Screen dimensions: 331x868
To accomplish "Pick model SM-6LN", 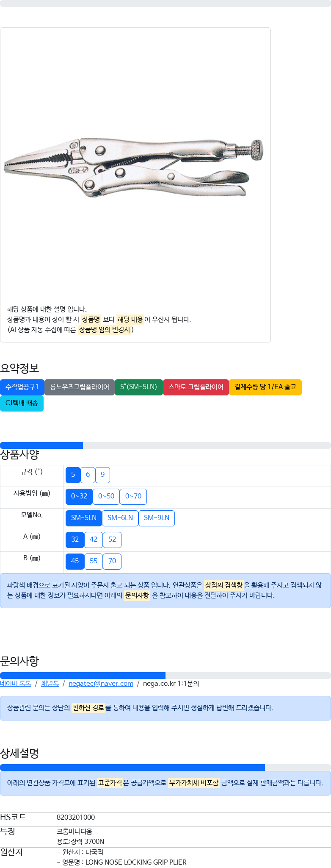I will click(120, 518).
